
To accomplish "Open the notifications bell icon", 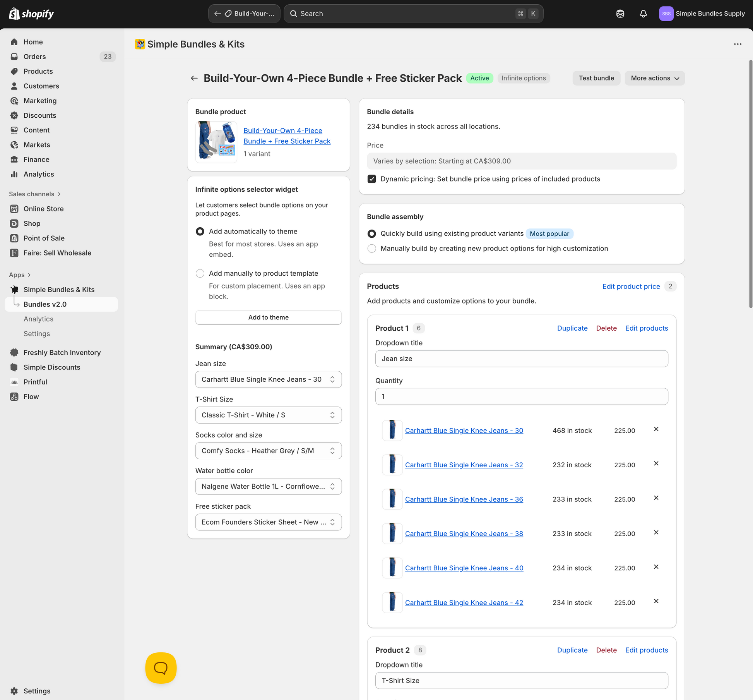I will tap(643, 14).
